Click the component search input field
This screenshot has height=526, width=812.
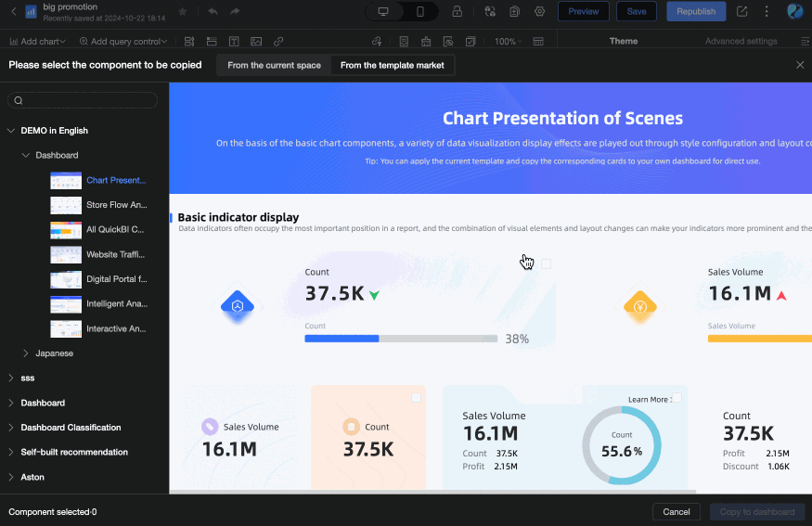(88, 100)
